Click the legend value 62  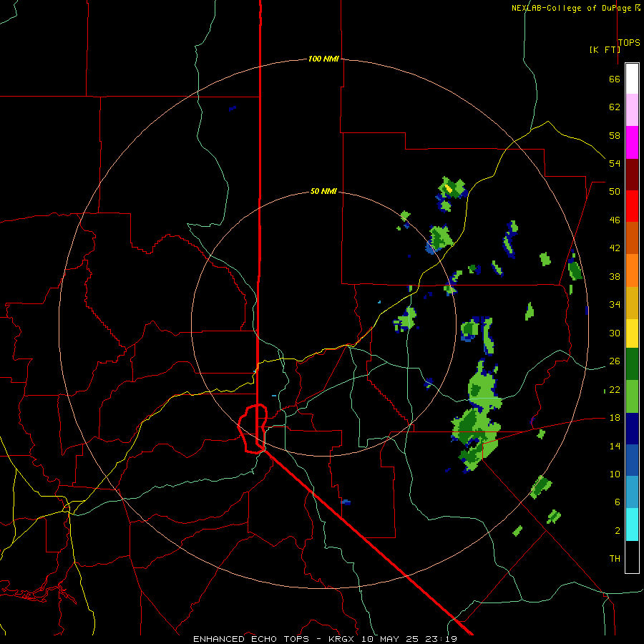point(615,107)
